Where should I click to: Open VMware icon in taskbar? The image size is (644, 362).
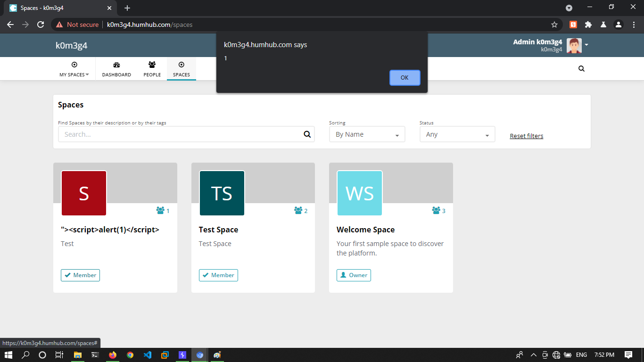click(165, 355)
